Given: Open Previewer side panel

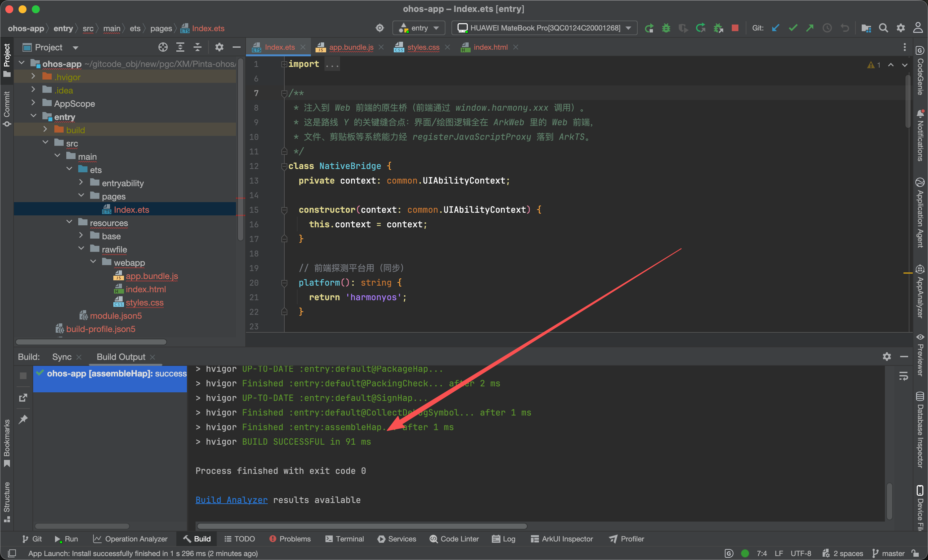Looking at the screenshot, I should click(920, 355).
